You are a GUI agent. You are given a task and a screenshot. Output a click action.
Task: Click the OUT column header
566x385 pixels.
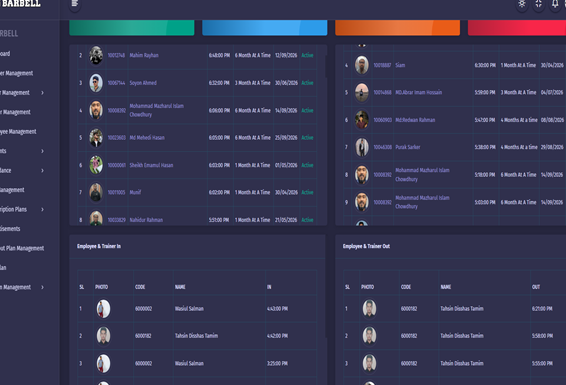click(536, 287)
